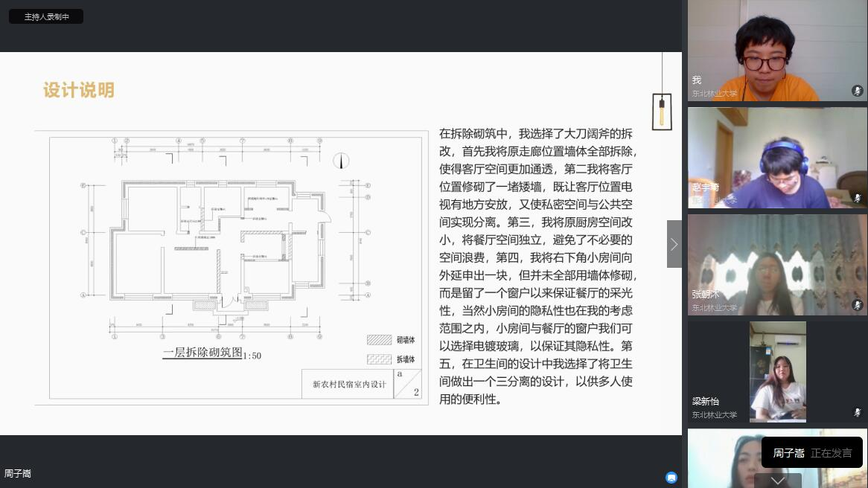
Task: Click 张朝沐's muted microphone icon
Action: (858, 305)
